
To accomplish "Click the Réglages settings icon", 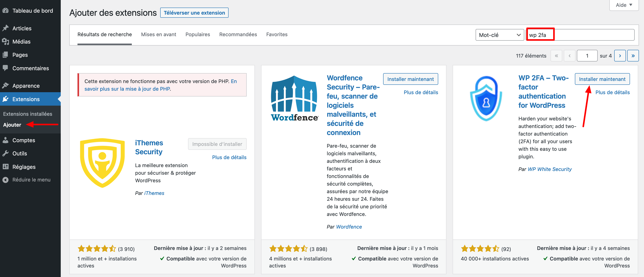I will point(5,167).
